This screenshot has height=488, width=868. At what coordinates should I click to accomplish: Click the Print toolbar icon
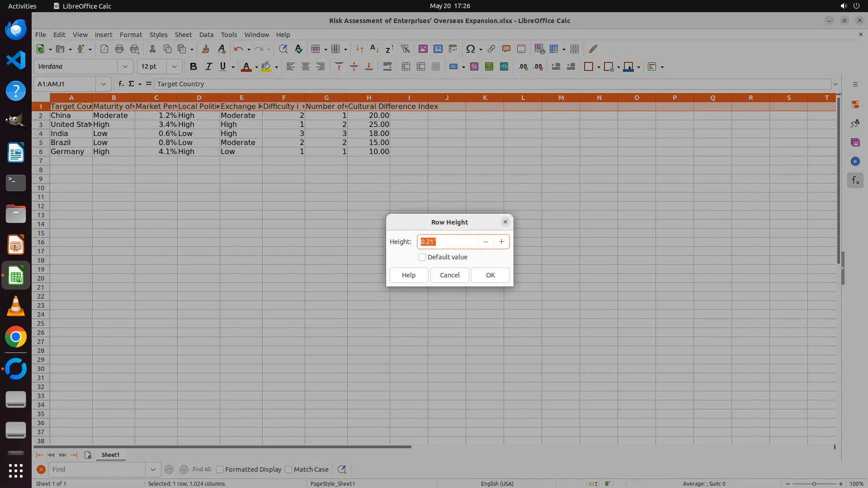119,49
